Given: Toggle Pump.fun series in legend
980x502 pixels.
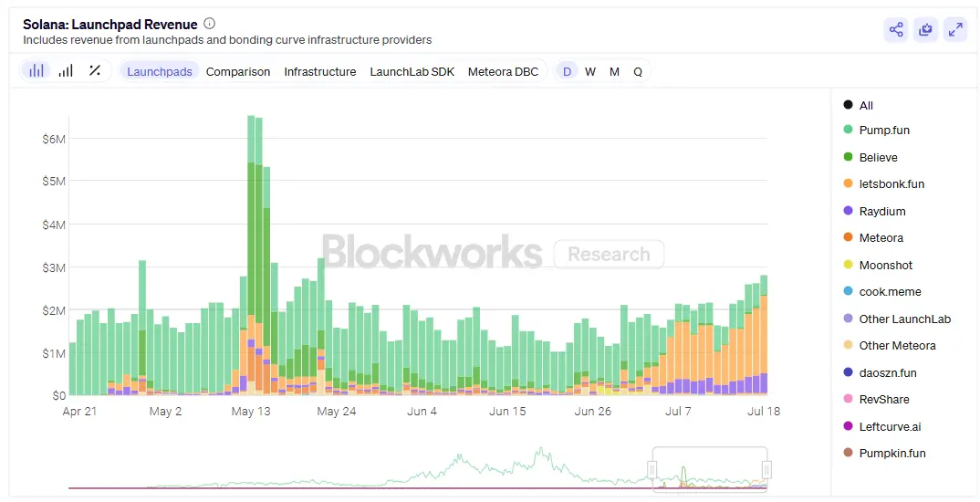Looking at the screenshot, I should pos(876,130).
